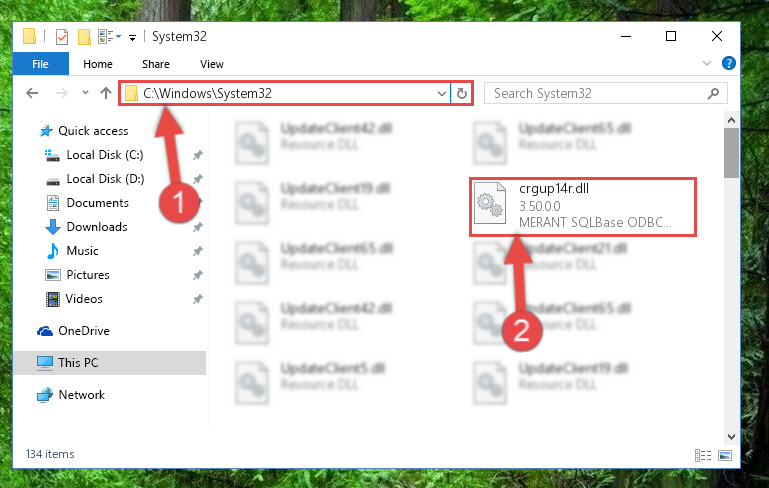Switch to Details view layout icon
The height and width of the screenshot is (488, 769).
coord(703,455)
